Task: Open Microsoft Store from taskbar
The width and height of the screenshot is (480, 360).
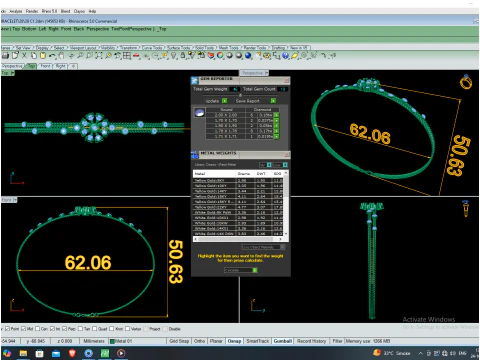Action: (39, 353)
